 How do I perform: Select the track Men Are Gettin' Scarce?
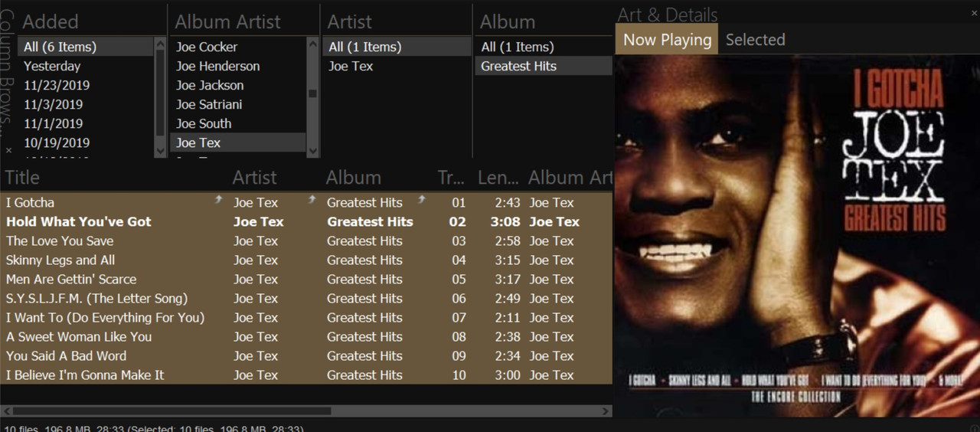pos(306,279)
